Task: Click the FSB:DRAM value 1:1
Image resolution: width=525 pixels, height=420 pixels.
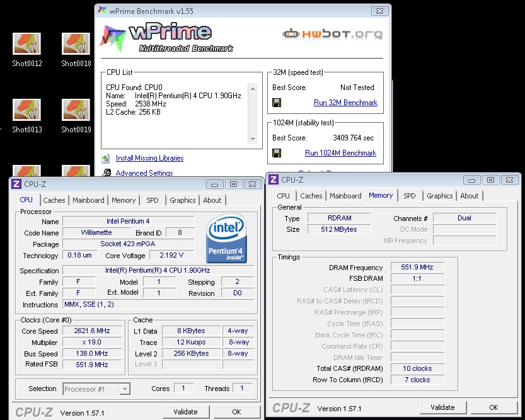Action: click(x=417, y=278)
